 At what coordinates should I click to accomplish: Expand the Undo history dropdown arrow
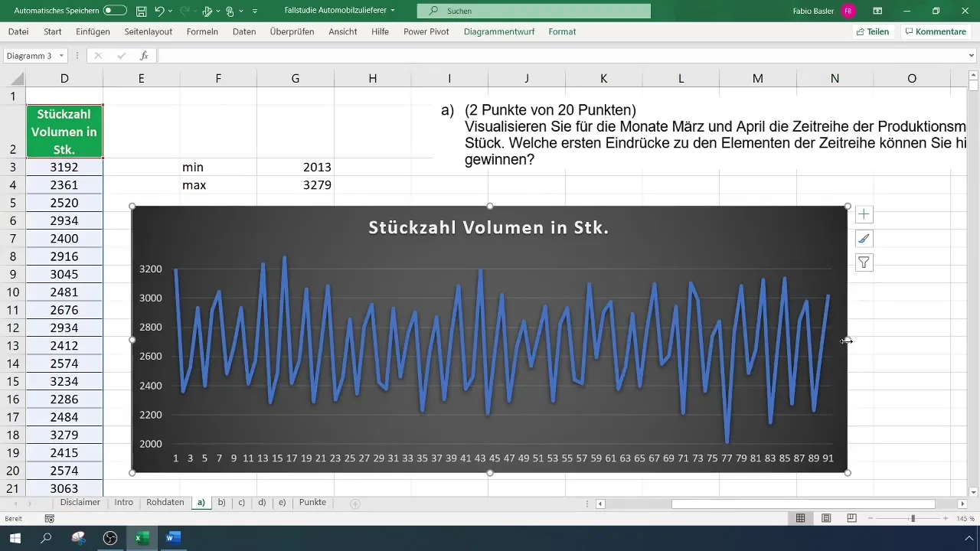pyautogui.click(x=170, y=11)
